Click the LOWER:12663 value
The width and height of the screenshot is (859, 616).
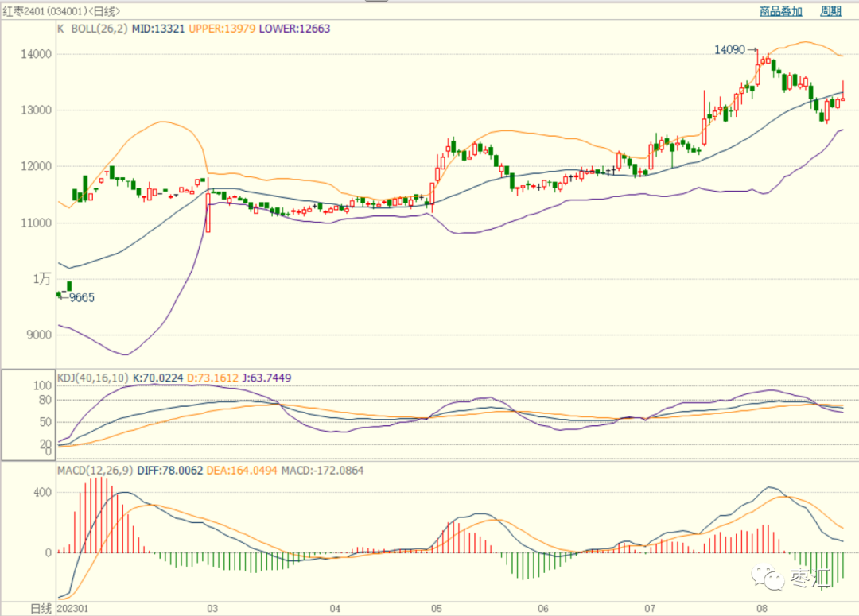point(295,29)
